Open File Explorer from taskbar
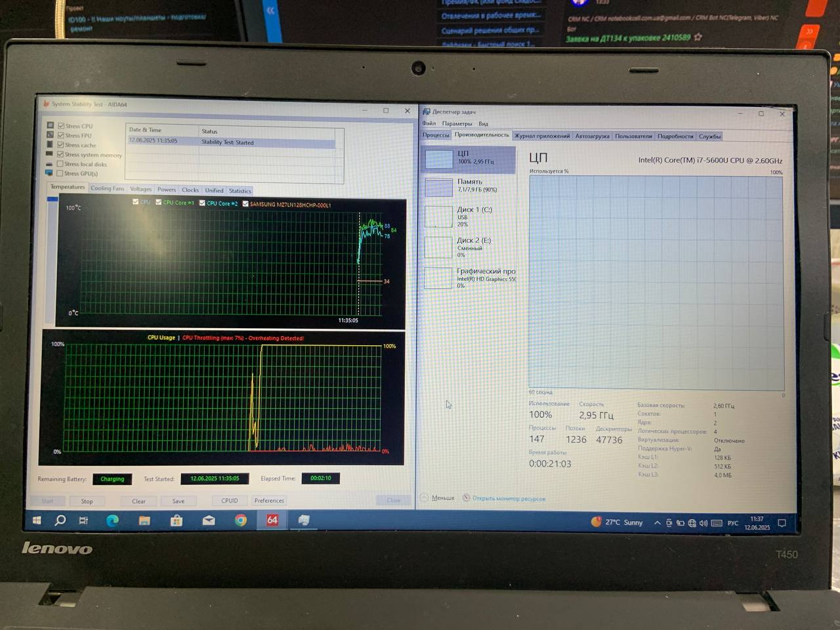This screenshot has width=840, height=630. pos(144,520)
